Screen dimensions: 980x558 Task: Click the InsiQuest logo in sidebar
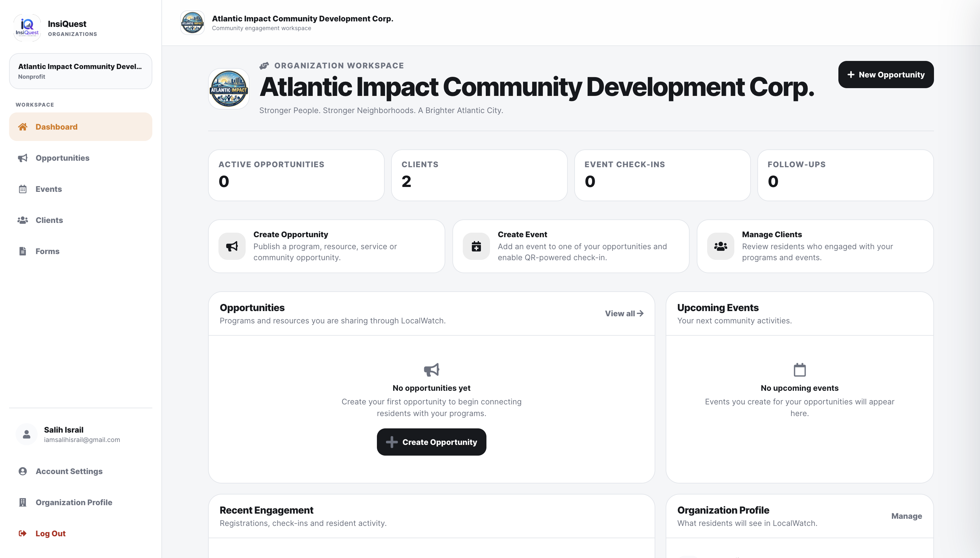tap(27, 28)
